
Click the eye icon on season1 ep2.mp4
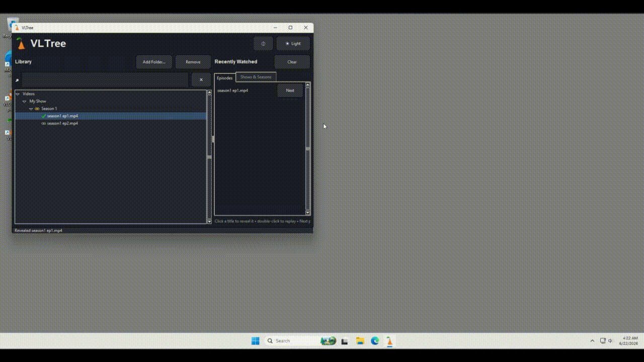(44, 123)
